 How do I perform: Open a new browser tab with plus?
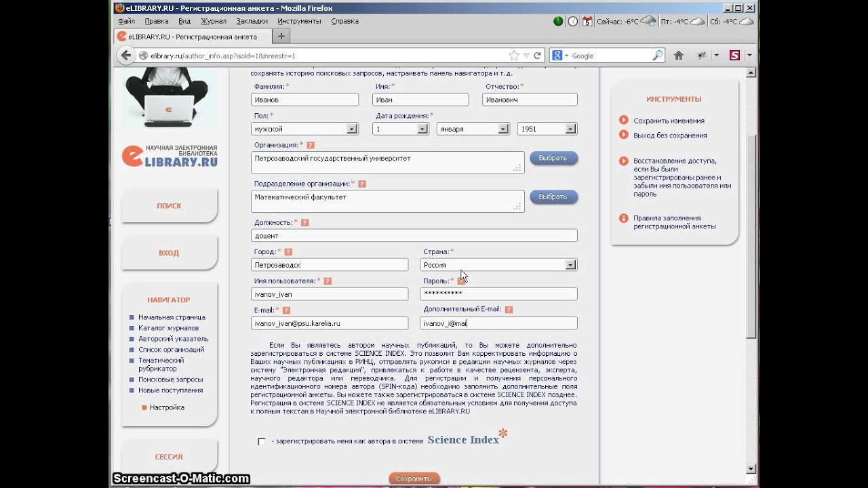pos(281,37)
